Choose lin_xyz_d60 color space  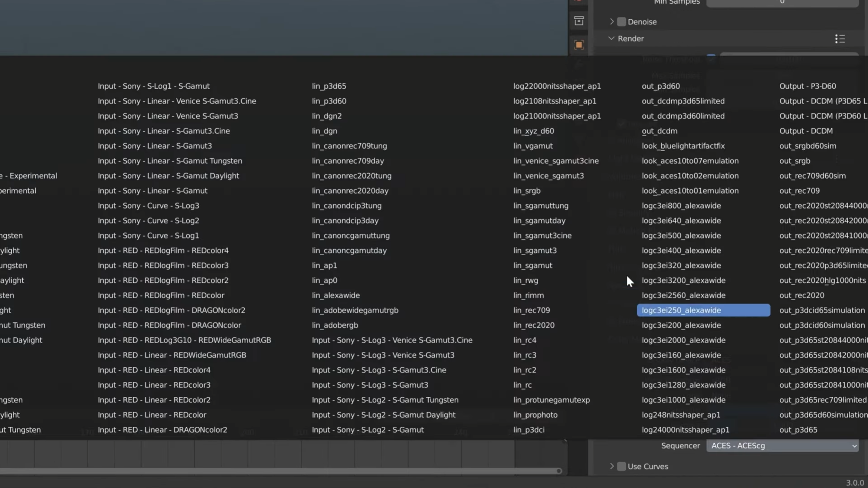click(533, 131)
